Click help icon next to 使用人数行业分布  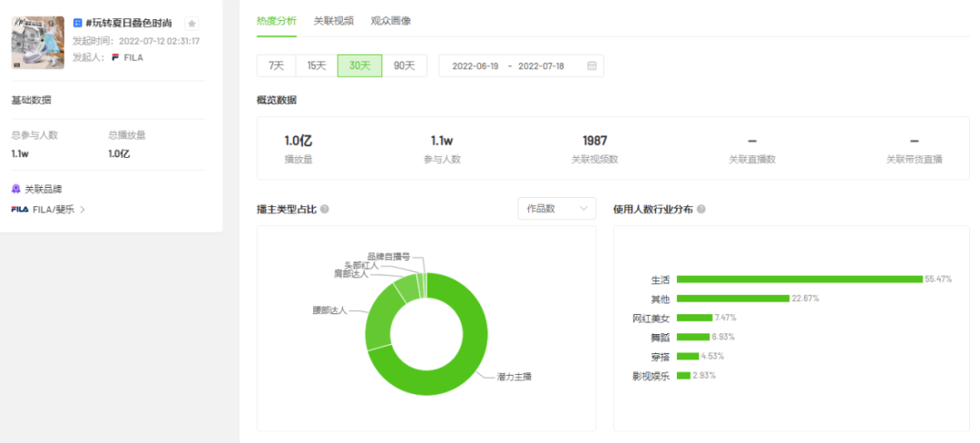701,210
